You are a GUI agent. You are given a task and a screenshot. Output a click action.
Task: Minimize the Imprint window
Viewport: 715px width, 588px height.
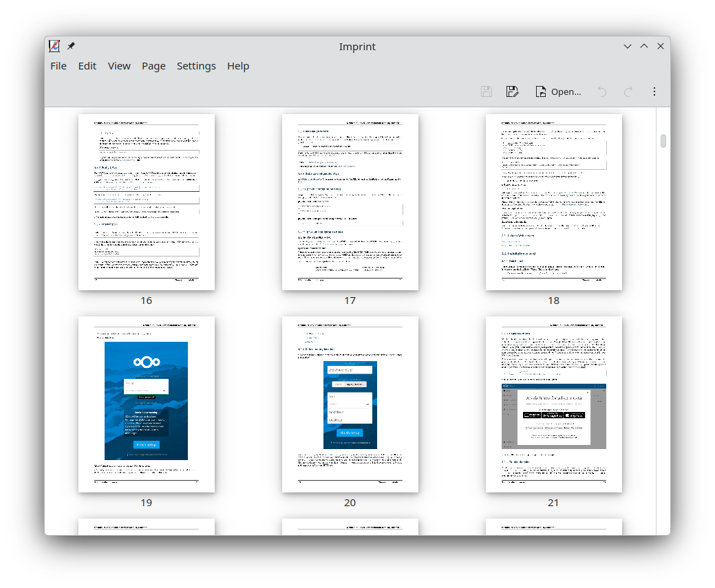point(628,46)
